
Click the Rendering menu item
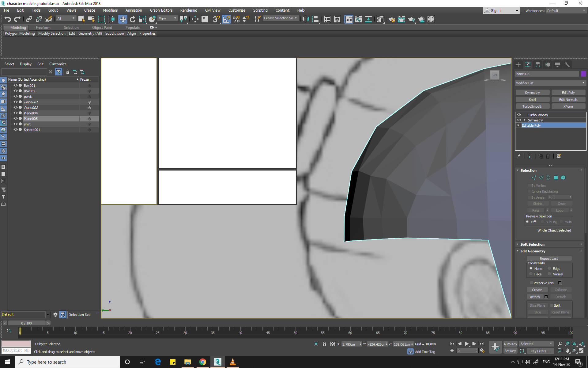[188, 10]
